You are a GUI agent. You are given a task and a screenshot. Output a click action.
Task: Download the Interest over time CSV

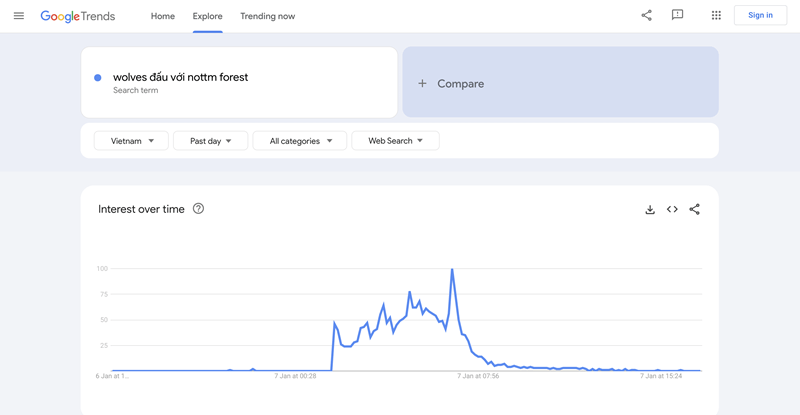click(650, 209)
